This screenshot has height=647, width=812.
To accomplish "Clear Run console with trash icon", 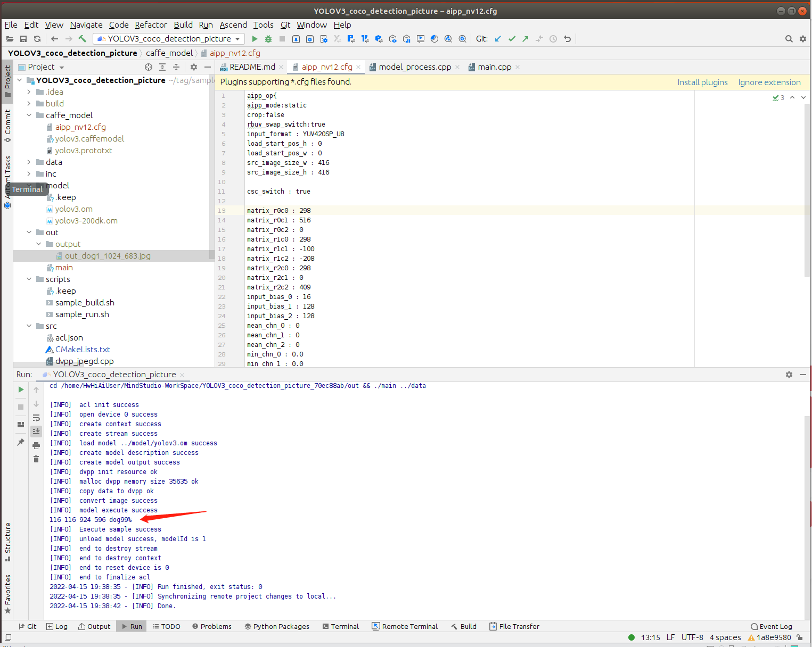I will click(36, 459).
